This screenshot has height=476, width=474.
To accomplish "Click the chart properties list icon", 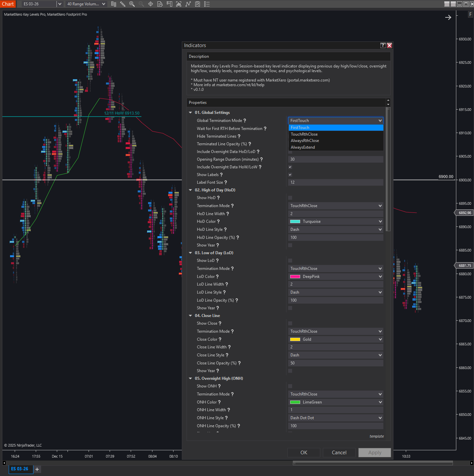I will (207, 4).
